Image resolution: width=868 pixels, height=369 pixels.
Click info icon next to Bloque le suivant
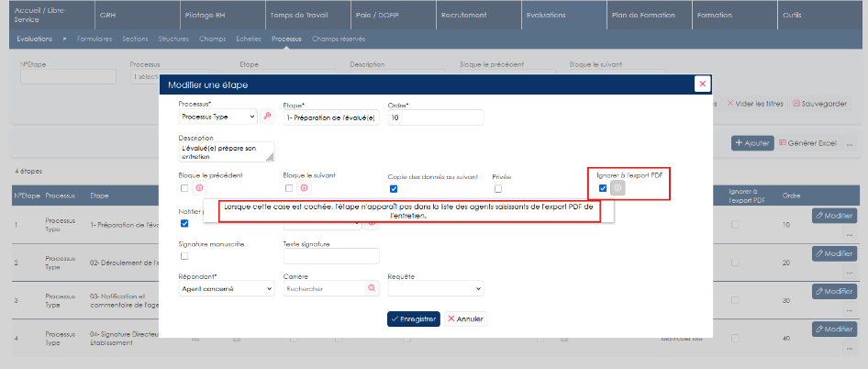click(304, 188)
